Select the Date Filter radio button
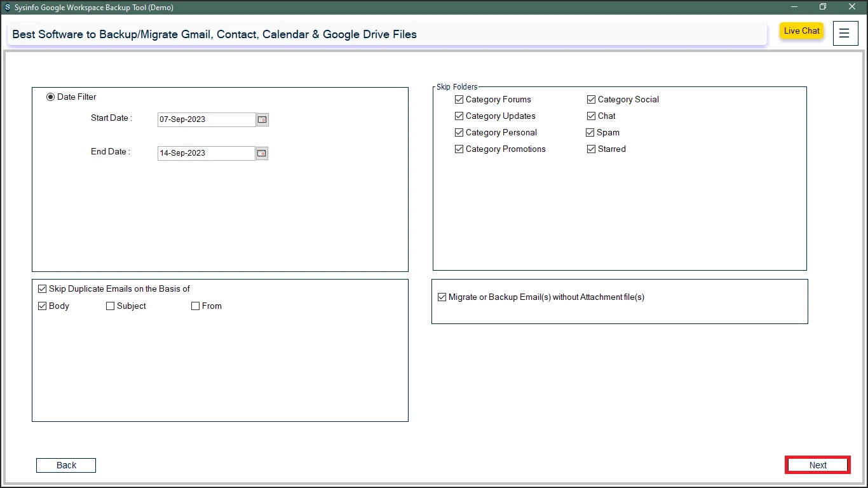This screenshot has height=488, width=868. pos(51,97)
